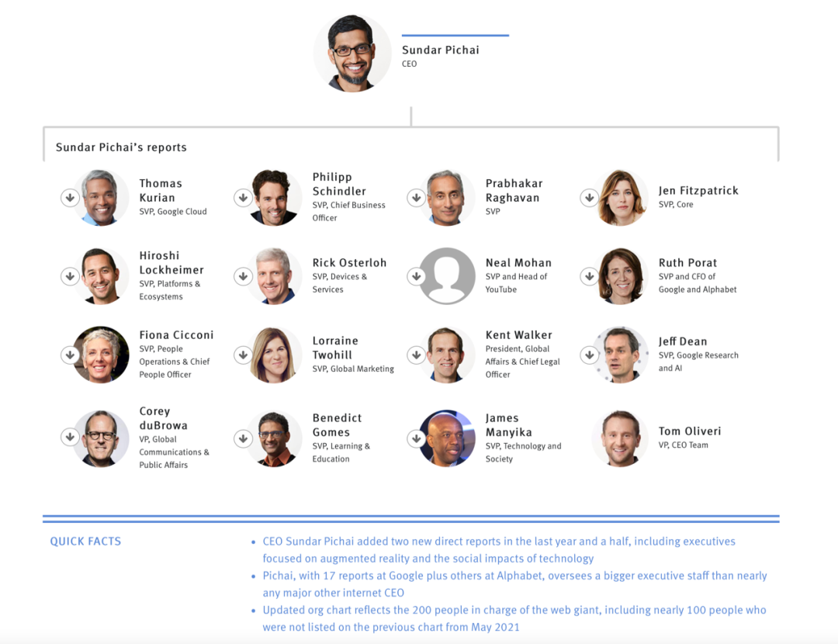The width and height of the screenshot is (838, 644).
Task: Click Kent Walker's photo
Action: (x=448, y=355)
